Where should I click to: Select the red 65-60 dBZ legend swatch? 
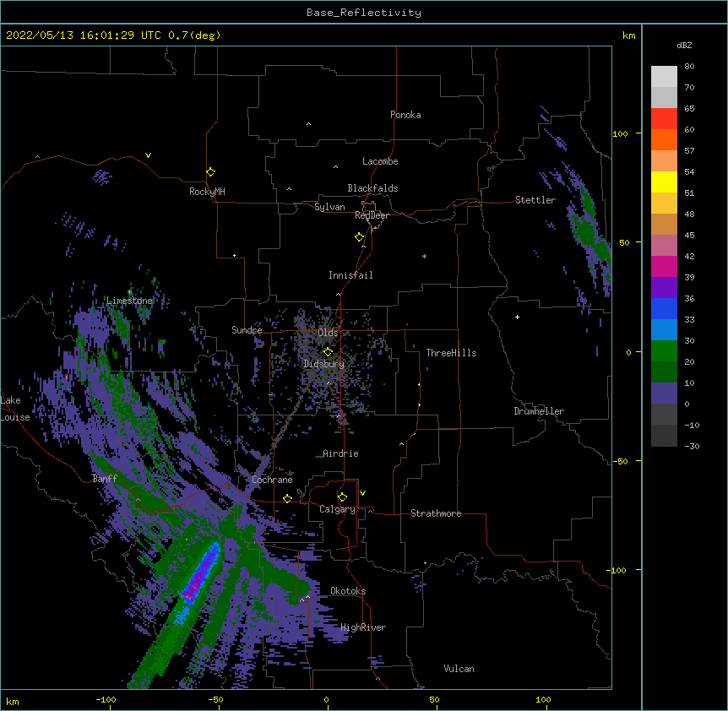click(664, 119)
